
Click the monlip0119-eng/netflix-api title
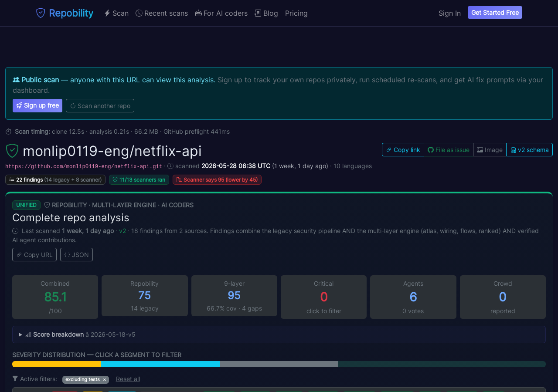(112, 151)
